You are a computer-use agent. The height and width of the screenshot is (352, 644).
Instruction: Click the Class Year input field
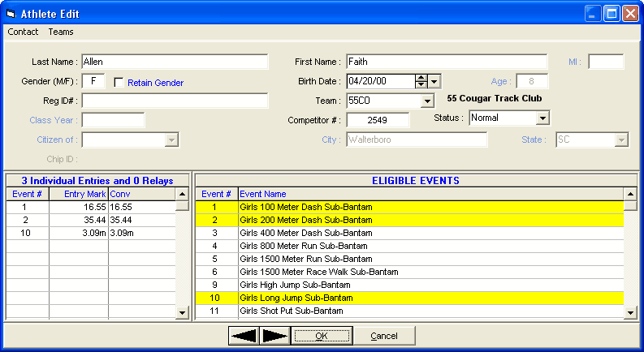coord(113,120)
